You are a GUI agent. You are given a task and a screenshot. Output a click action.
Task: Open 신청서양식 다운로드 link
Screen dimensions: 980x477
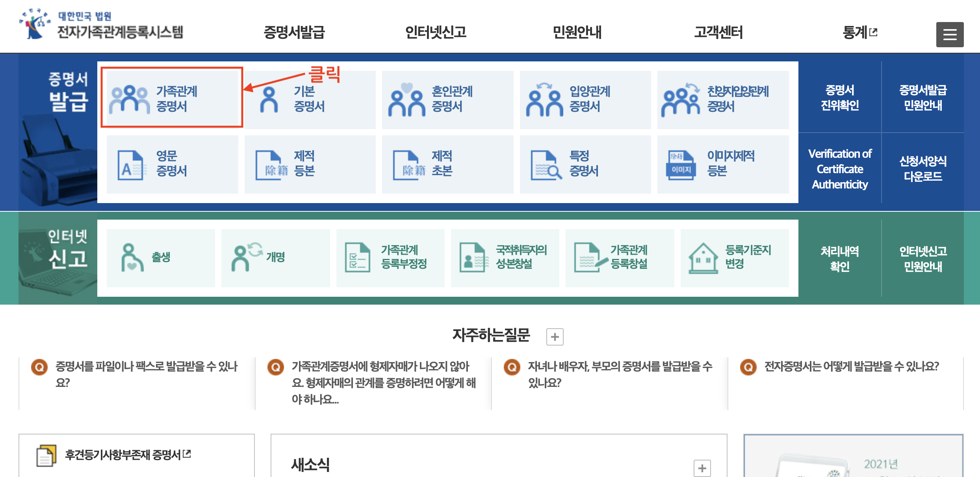point(923,168)
